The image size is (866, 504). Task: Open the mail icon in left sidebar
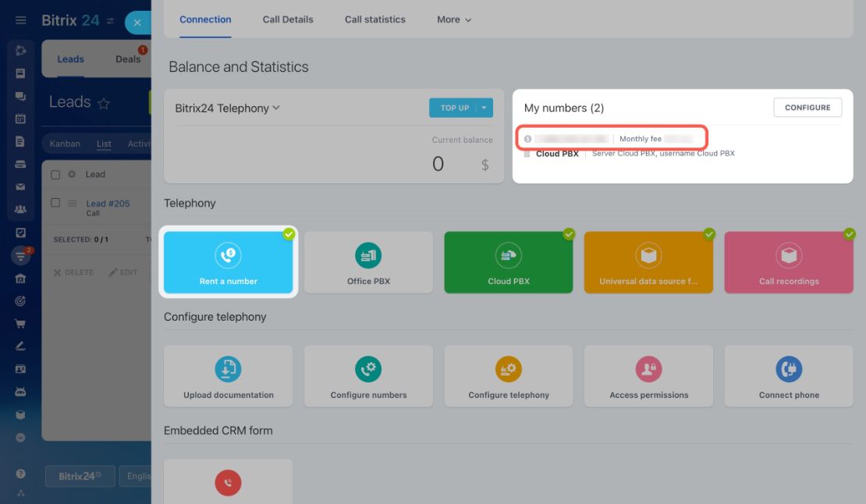[x=20, y=186]
